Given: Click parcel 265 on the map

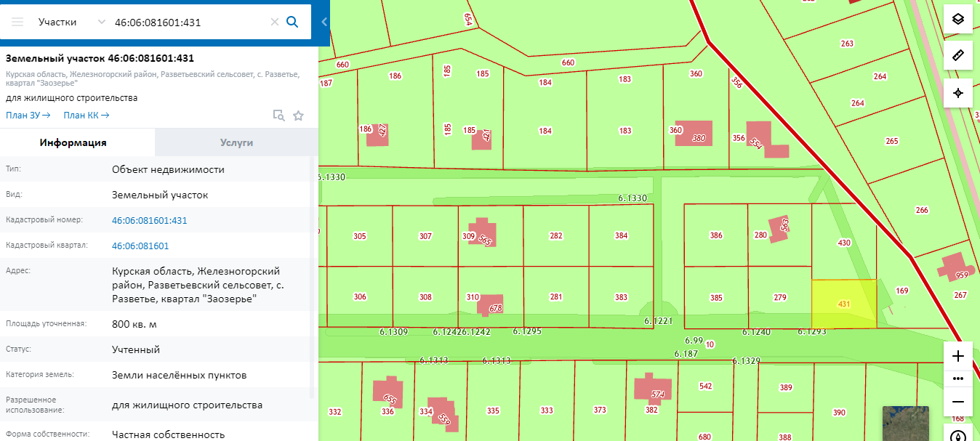Looking at the screenshot, I should click(x=892, y=141).
